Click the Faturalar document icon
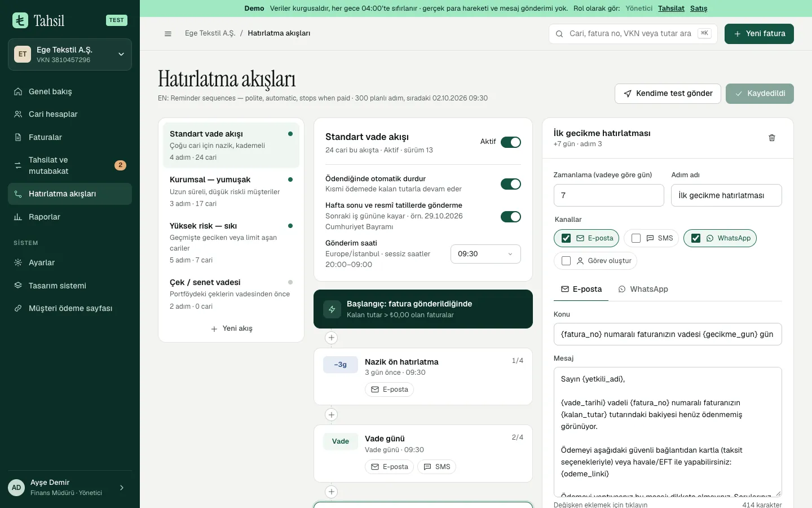The height and width of the screenshot is (508, 812). click(x=18, y=137)
